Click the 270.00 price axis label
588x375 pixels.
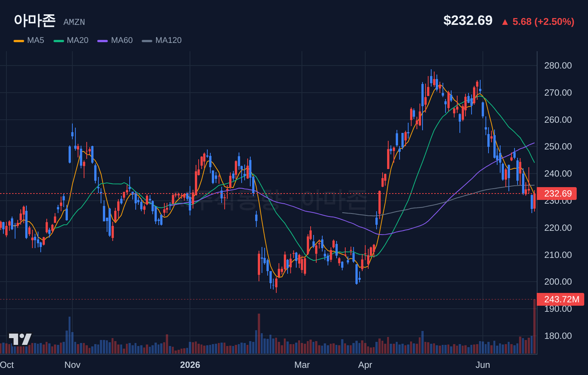click(x=558, y=93)
